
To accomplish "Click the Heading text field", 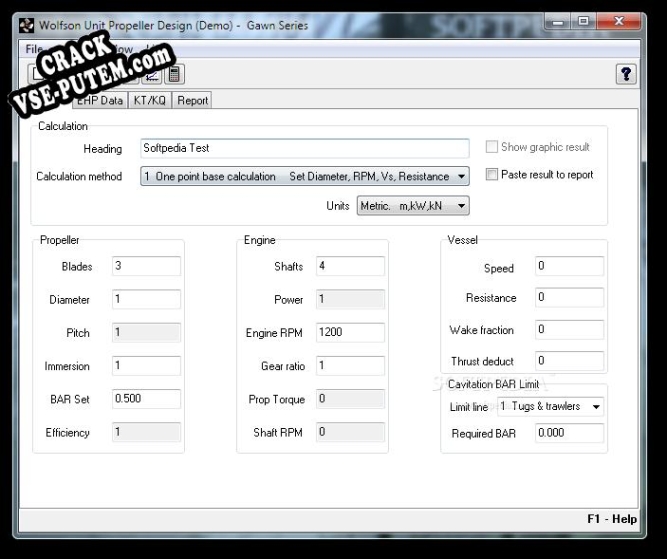I will (305, 148).
